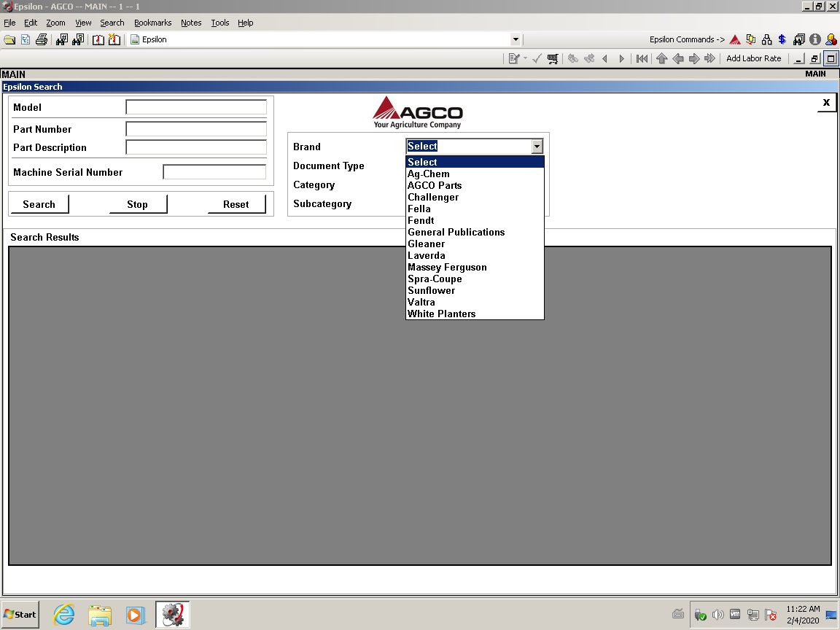Open the folder icon in the toolbar
Screen dimensions: 840x630
tap(9, 39)
